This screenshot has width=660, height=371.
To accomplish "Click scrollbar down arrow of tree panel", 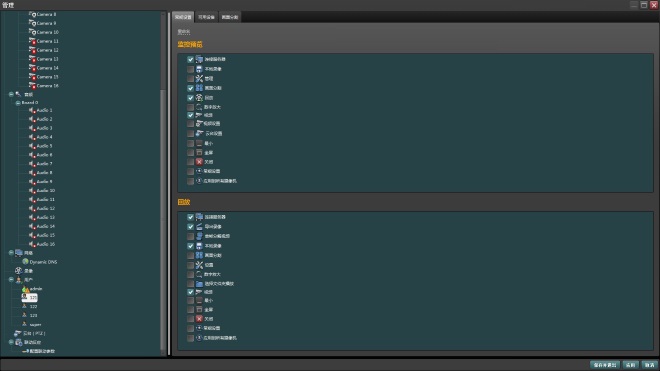I will pos(163,353).
